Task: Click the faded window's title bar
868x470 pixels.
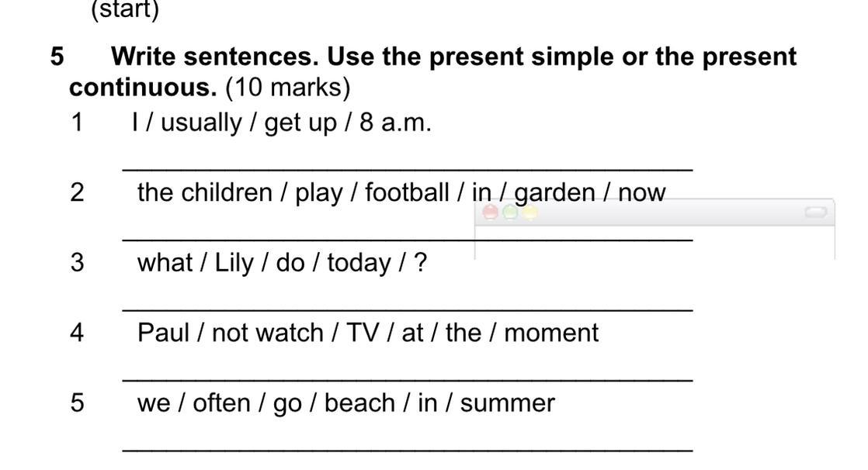Action: point(654,213)
